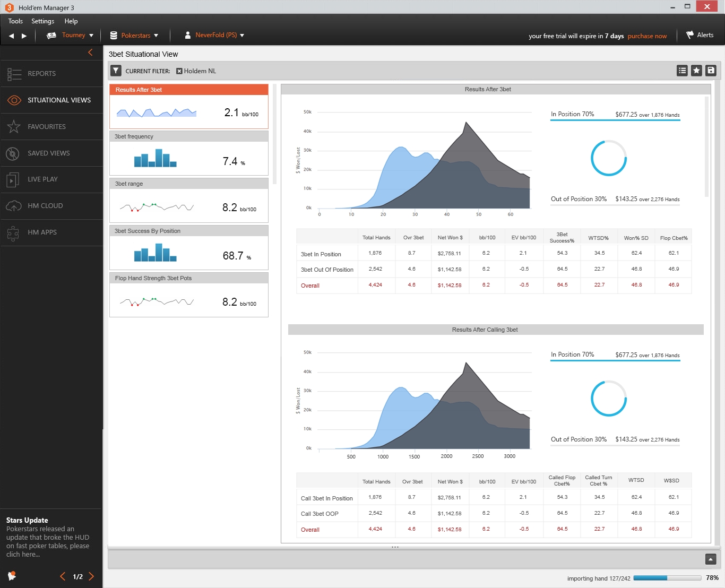The width and height of the screenshot is (725, 588).
Task: Click the top chart's In Position 70% label
Action: tap(573, 114)
